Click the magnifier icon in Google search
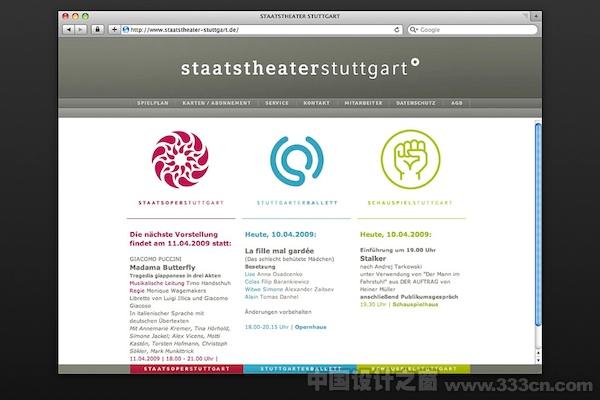Viewport: 600px width, 400px height. [413, 29]
